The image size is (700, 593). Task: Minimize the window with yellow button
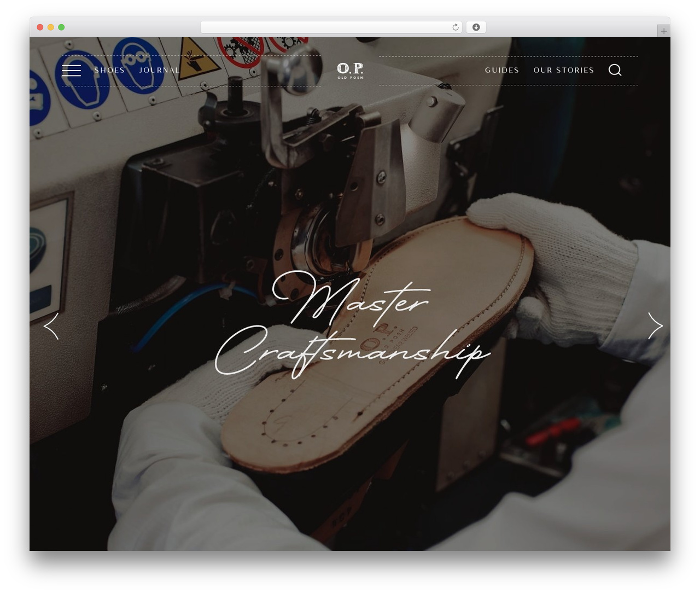(x=51, y=27)
